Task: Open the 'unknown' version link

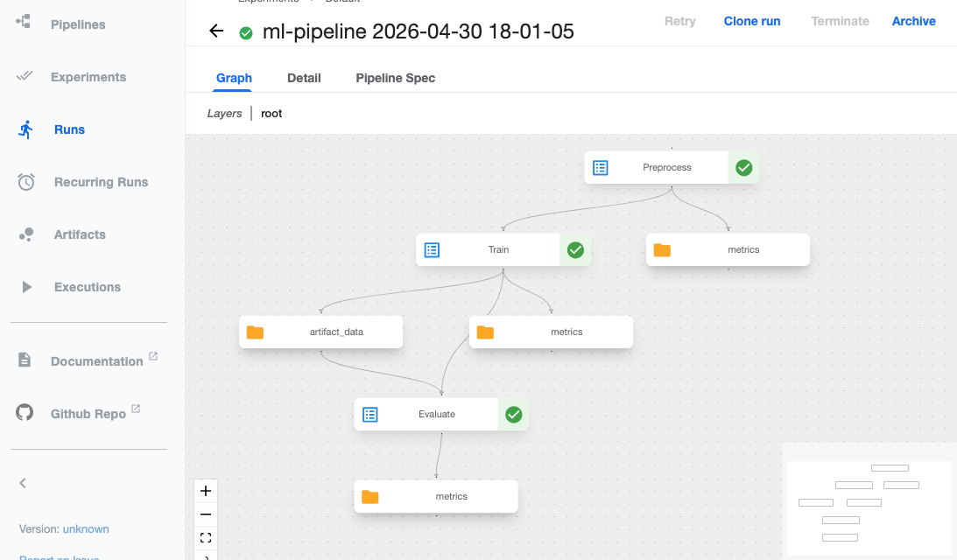Action: pyautogui.click(x=86, y=528)
